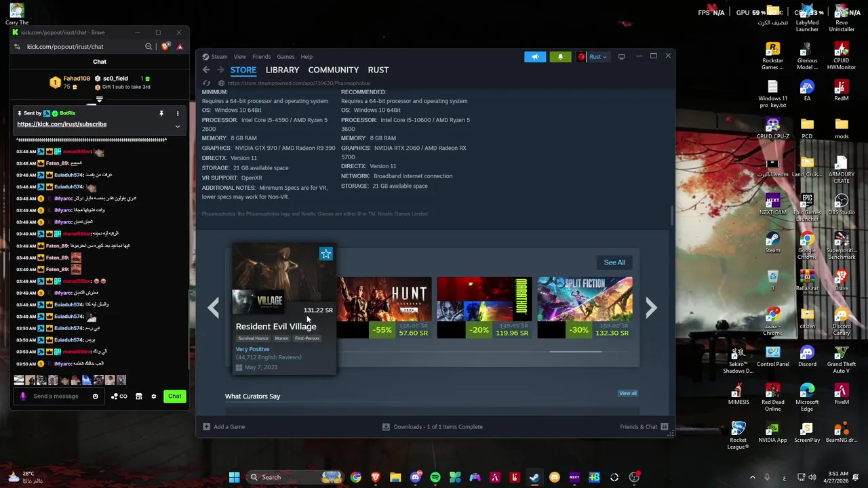The height and width of the screenshot is (488, 868).
Task: Unpin the pinned BotRix message in Kick chat
Action: click(161, 113)
